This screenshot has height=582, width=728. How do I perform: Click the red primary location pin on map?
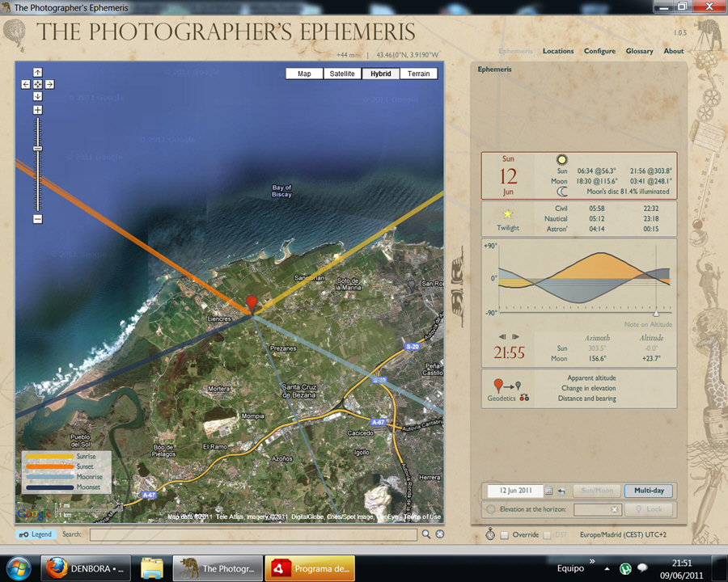252,304
